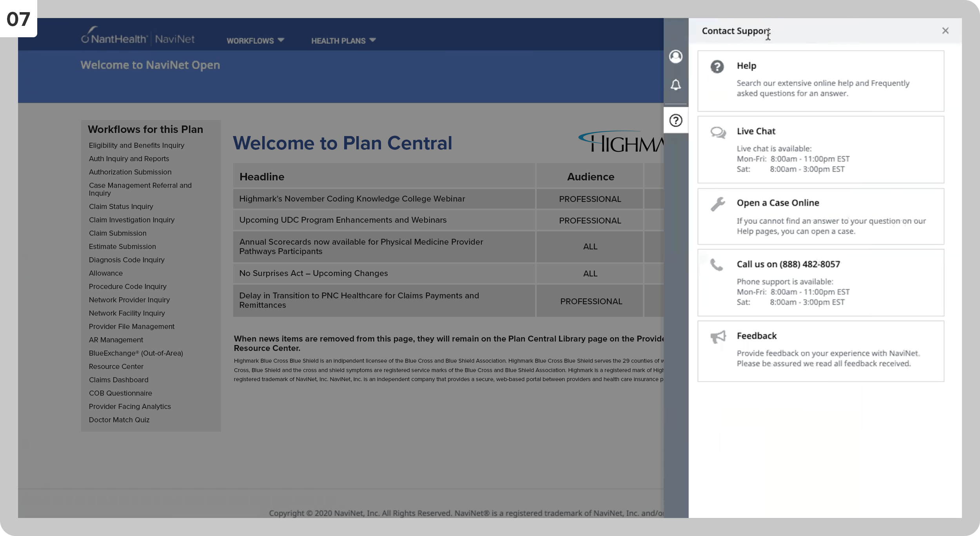This screenshot has height=536, width=980.
Task: Select Open a Case Online
Action: (778, 203)
